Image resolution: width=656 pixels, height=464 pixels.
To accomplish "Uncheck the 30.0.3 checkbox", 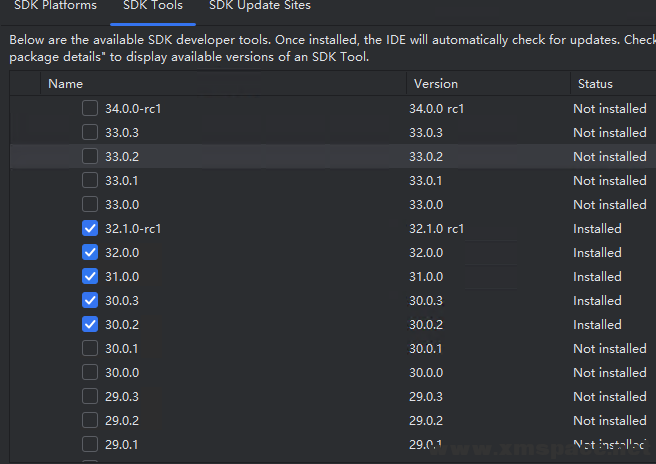I will pyautogui.click(x=90, y=301).
